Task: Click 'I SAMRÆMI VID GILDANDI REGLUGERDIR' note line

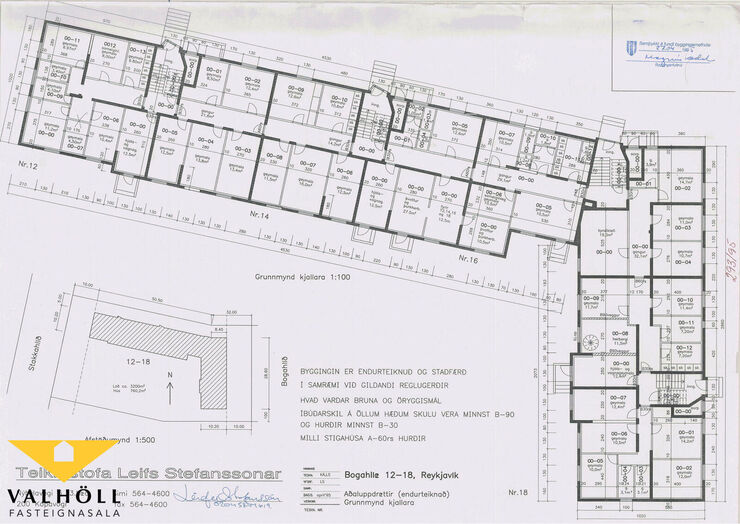Action: point(374,386)
